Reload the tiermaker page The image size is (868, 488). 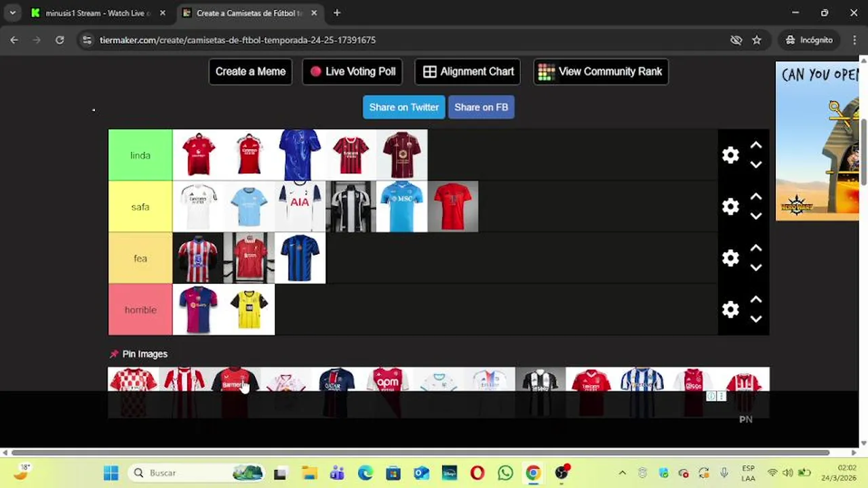[x=60, y=40]
